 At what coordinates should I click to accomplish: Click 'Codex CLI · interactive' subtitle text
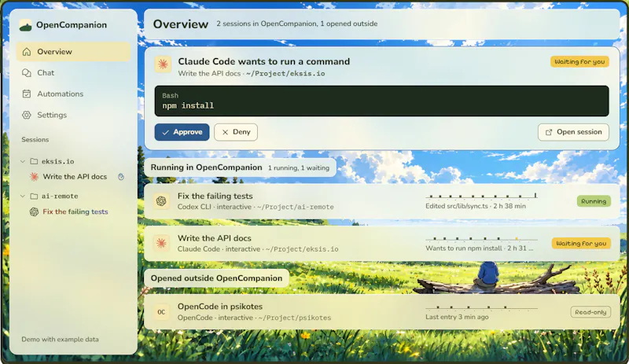pos(215,207)
